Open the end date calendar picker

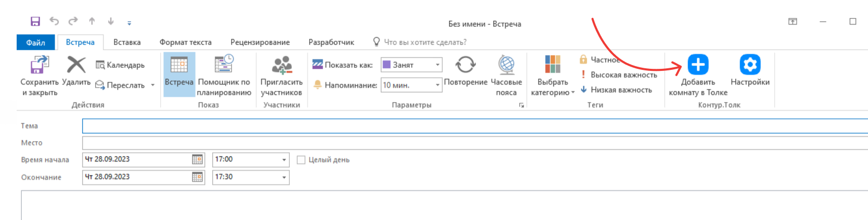(198, 177)
